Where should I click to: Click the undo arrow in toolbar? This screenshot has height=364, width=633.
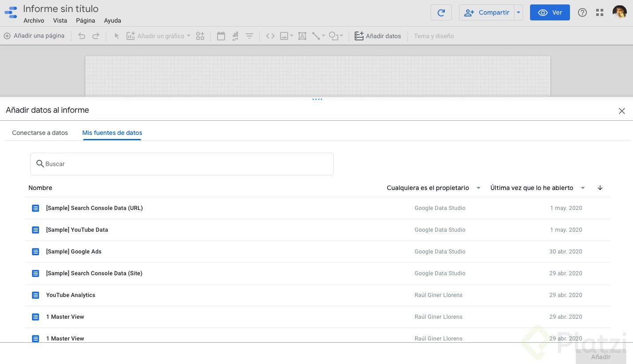tap(82, 36)
